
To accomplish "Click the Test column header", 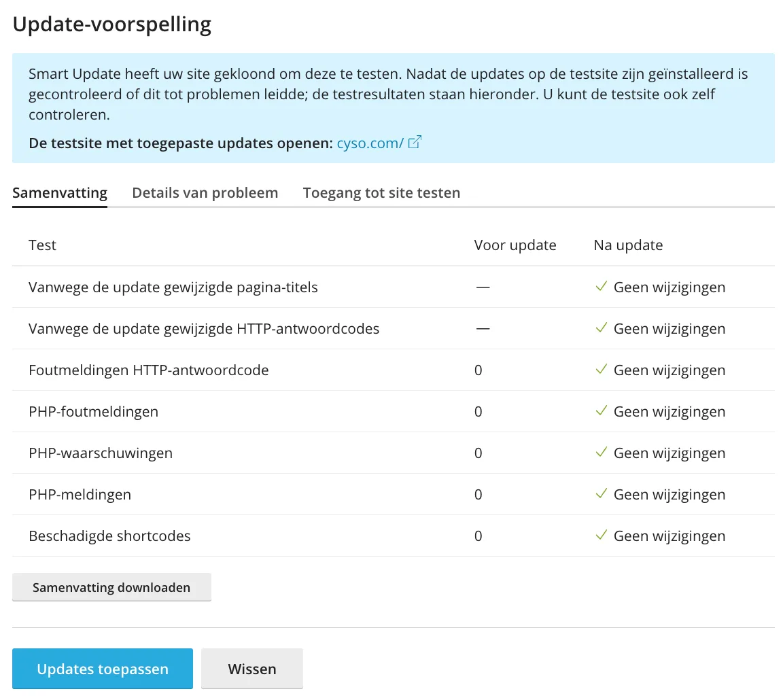I will [42, 245].
